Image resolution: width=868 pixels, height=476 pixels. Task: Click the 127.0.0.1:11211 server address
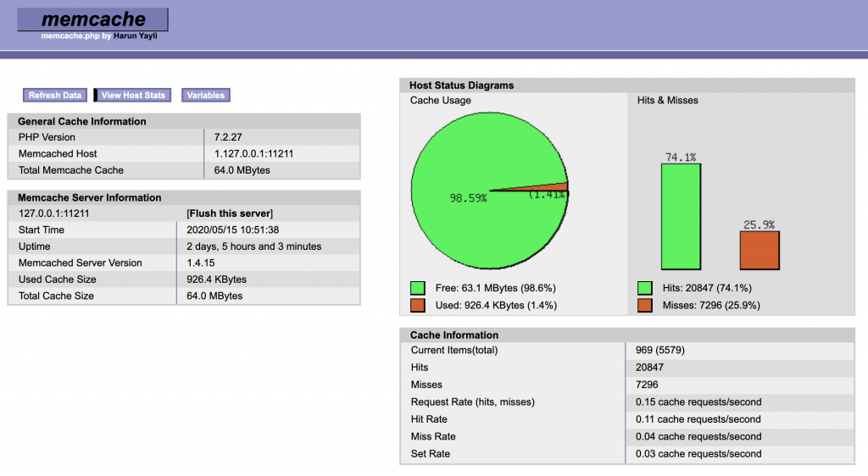click(53, 213)
